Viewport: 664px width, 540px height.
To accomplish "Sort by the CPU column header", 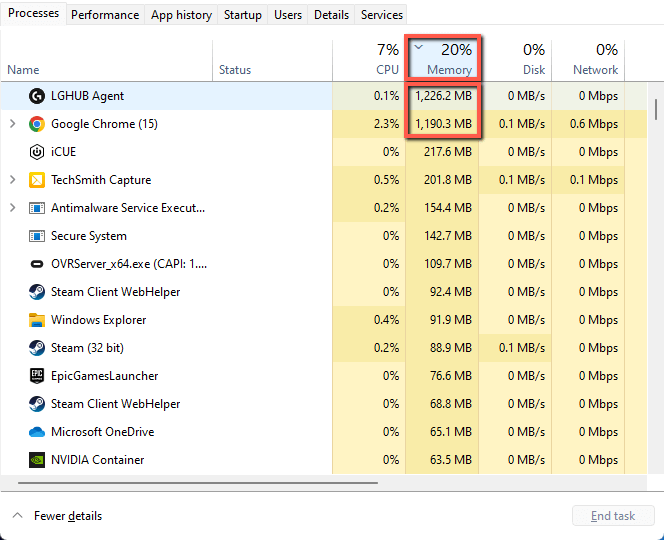I will (369, 60).
